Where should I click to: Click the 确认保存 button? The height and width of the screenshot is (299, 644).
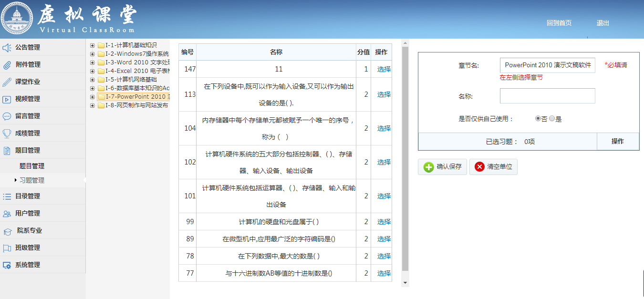[x=442, y=167]
